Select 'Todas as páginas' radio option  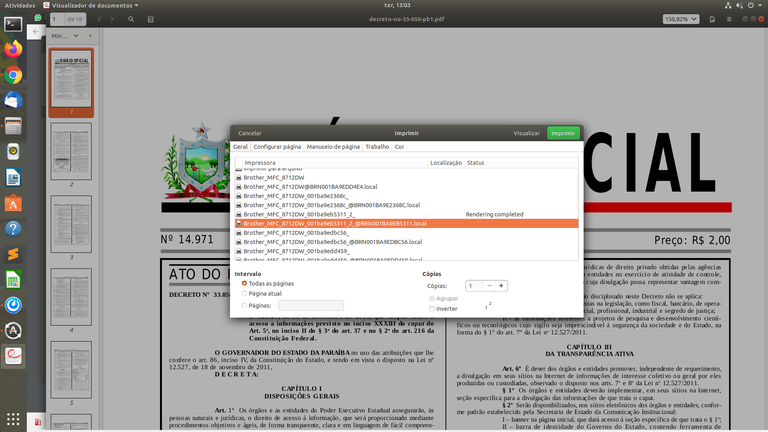click(x=244, y=283)
